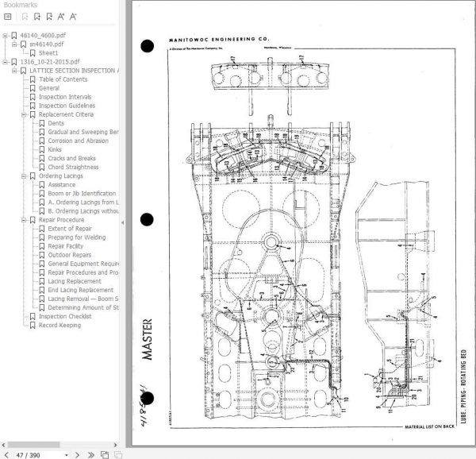Select the Repair Procedure bookmark
This screenshot has width=476, height=459.
(61, 220)
